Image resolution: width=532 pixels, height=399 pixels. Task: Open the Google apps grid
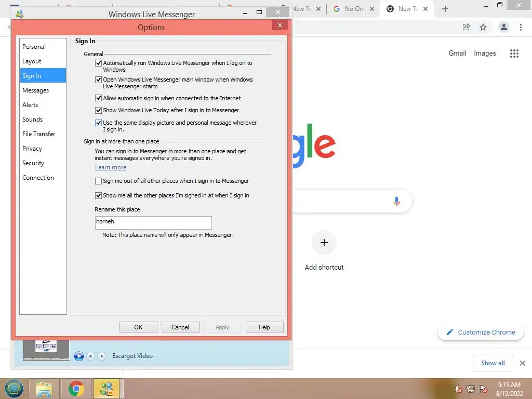(514, 54)
